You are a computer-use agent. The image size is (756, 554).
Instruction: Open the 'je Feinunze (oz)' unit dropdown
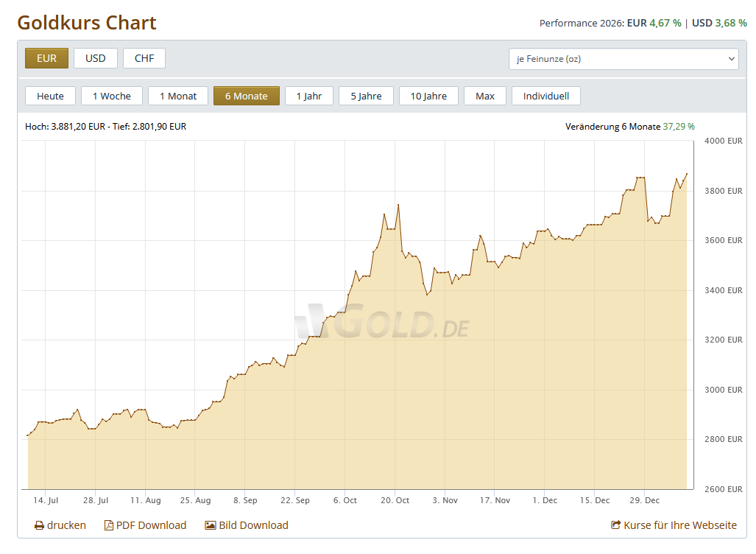pyautogui.click(x=623, y=59)
